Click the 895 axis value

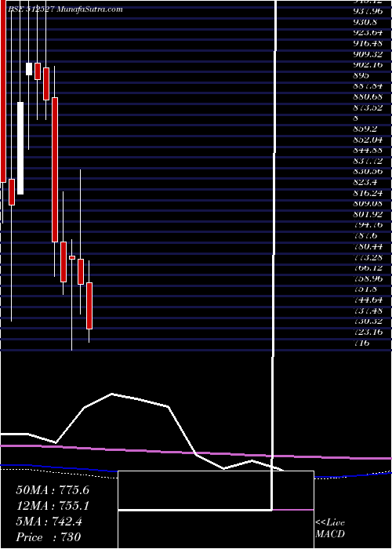click(361, 75)
